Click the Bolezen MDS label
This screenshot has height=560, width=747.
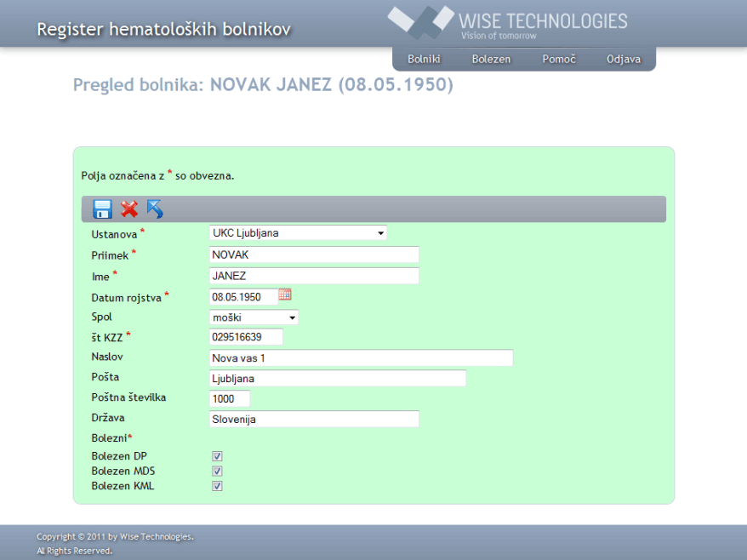coord(123,471)
